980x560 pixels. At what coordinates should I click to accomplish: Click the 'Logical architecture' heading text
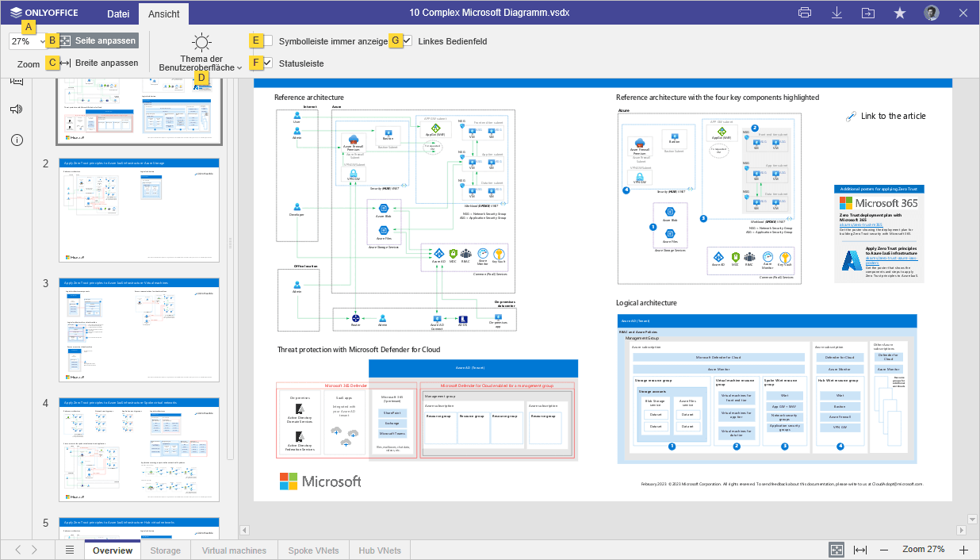[646, 303]
